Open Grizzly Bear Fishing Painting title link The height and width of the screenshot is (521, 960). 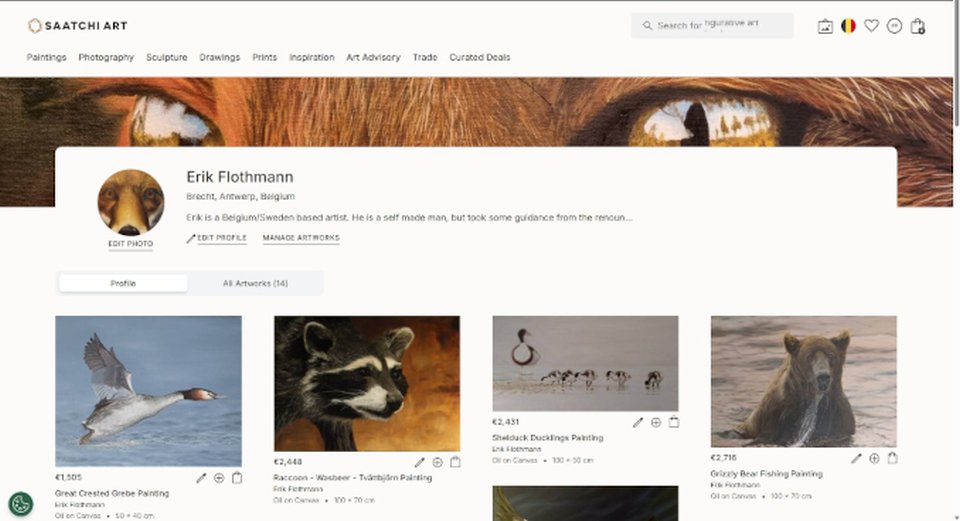pos(767,474)
